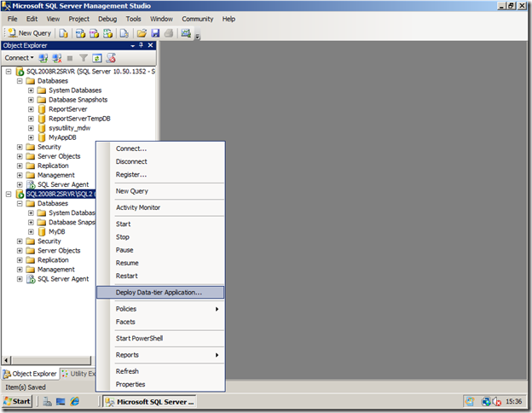
Task: Close the Object Explorer panel
Action: tap(151, 45)
